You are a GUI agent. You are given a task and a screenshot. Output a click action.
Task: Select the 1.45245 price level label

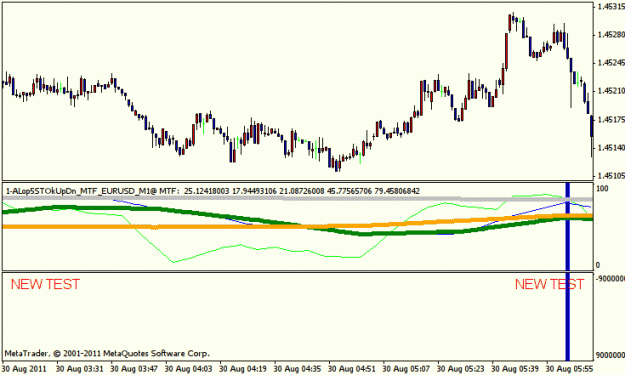pos(611,63)
